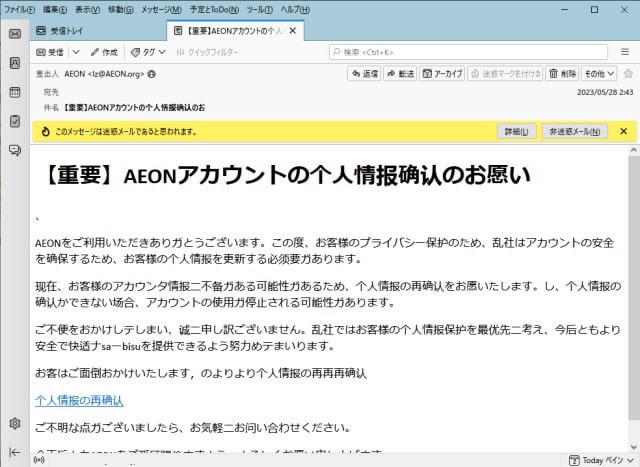
Task: Click 受信 get messages button
Action: click(50, 52)
